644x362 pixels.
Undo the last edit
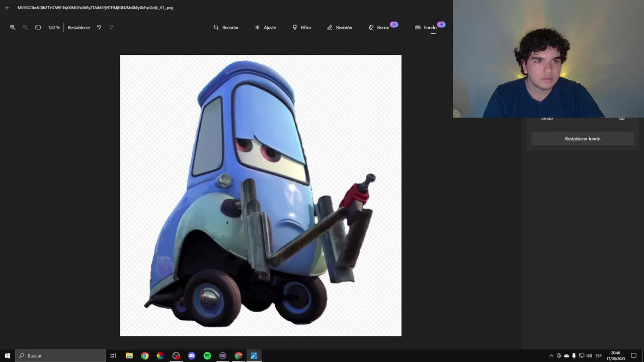[x=99, y=27]
